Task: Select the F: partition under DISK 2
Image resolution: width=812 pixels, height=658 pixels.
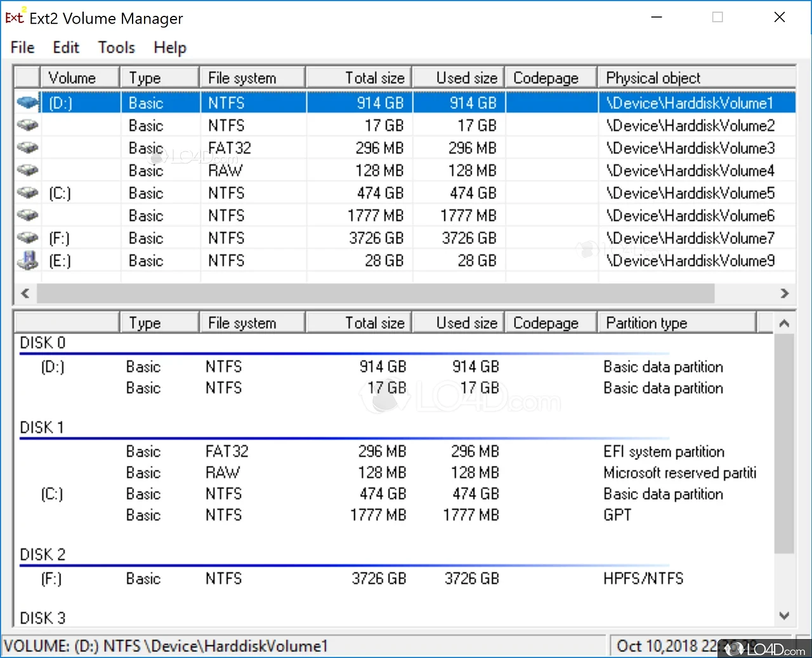Action: (51, 579)
